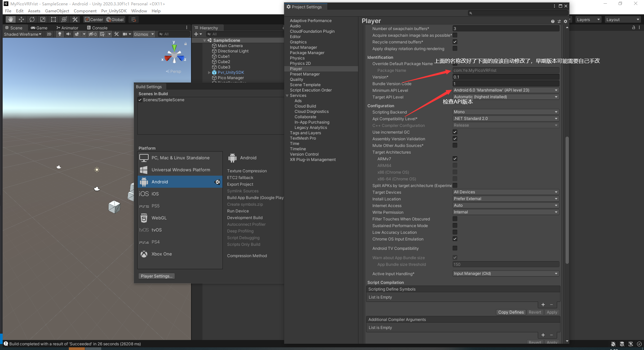Open scene view tools wrench icon

(117, 34)
